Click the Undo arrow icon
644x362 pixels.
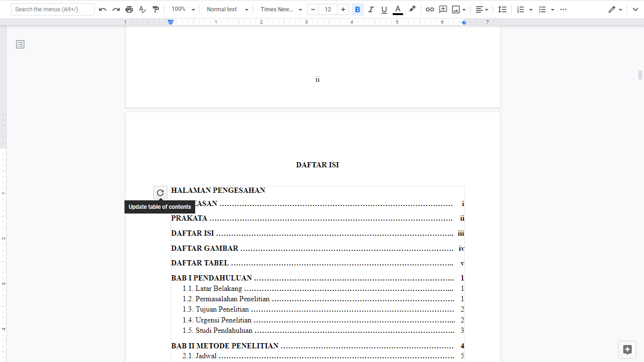[x=103, y=9]
